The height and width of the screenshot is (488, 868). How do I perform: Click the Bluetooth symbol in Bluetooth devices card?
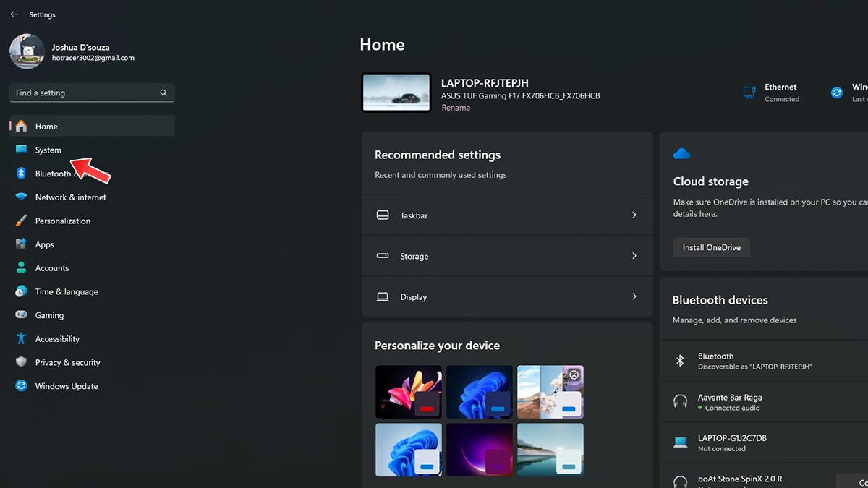pos(680,361)
